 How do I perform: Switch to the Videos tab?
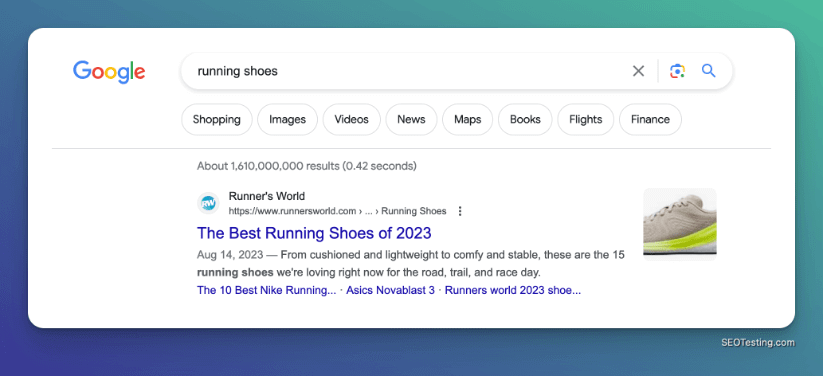[x=351, y=119]
